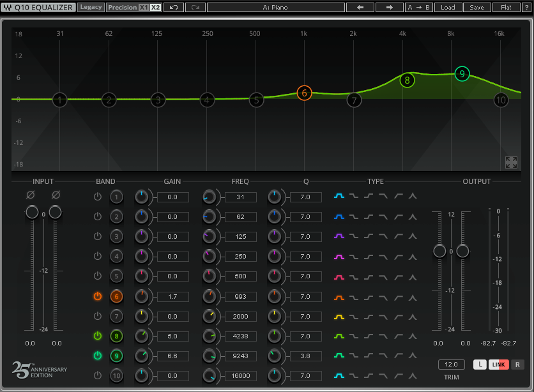This screenshot has width=534, height=392.
Task: Click the TRIM value field 12.0
Action: tap(451, 365)
